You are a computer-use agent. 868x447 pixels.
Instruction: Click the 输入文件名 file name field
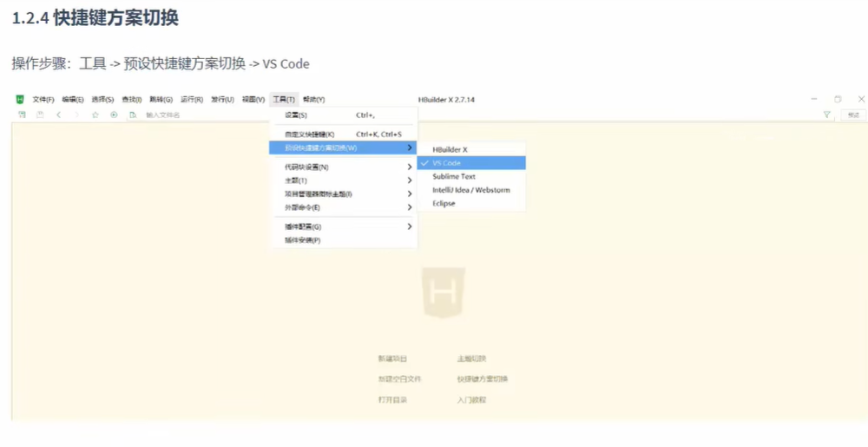coord(163,115)
